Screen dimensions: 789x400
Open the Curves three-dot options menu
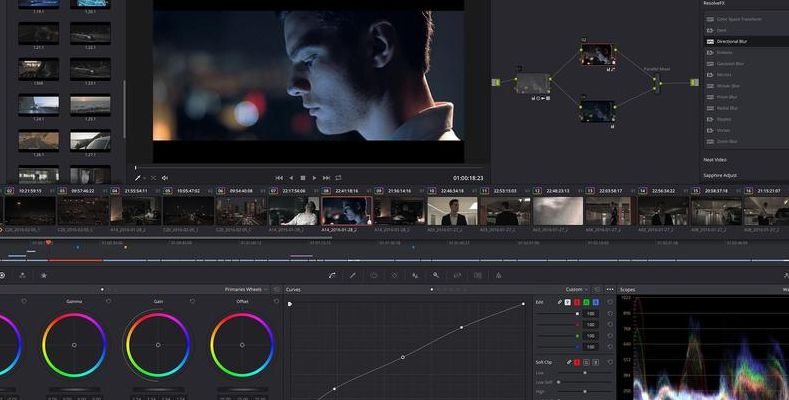click(610, 289)
